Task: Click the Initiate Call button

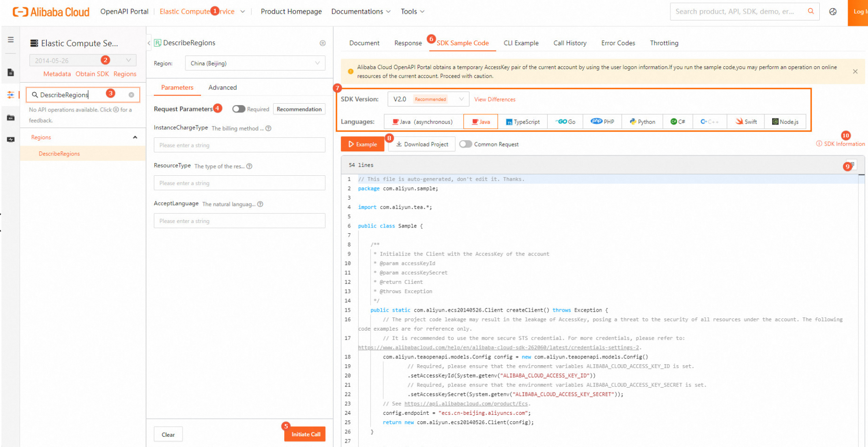Action: (305, 434)
